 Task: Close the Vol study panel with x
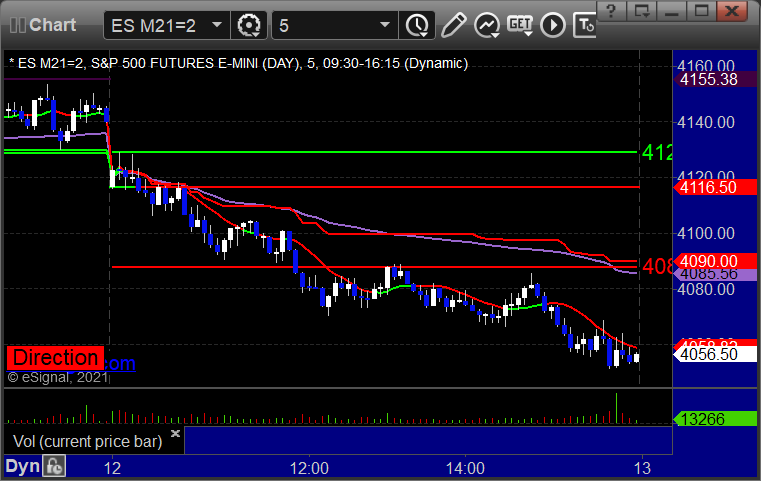(x=176, y=433)
